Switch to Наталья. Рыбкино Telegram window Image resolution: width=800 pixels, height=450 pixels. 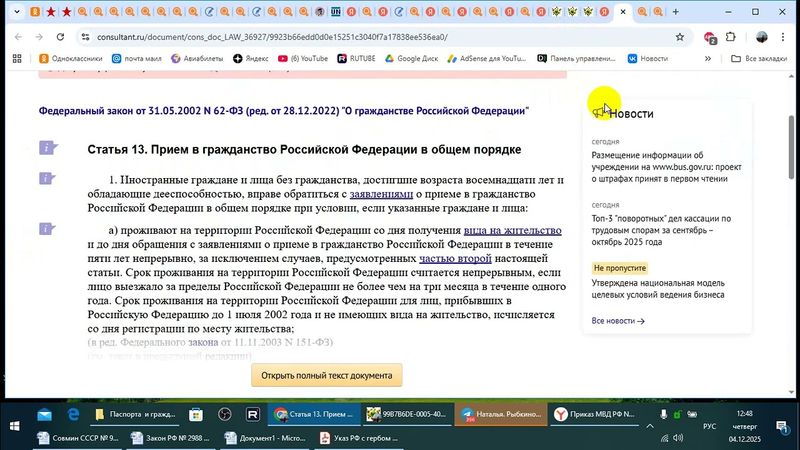tap(502, 415)
